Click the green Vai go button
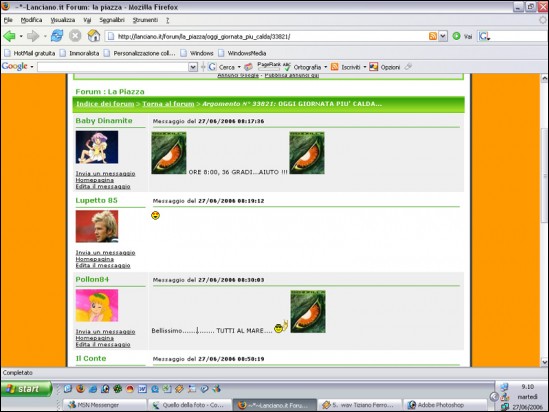 (x=456, y=36)
